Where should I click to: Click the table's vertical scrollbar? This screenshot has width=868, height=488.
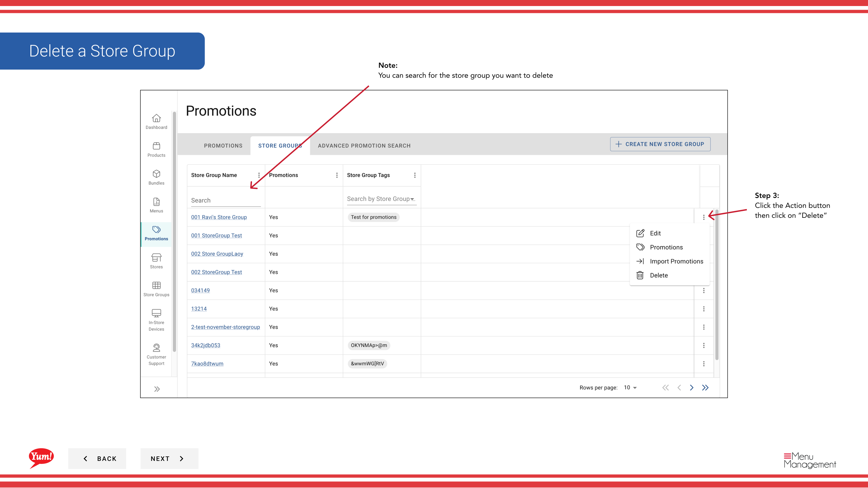[717, 285]
